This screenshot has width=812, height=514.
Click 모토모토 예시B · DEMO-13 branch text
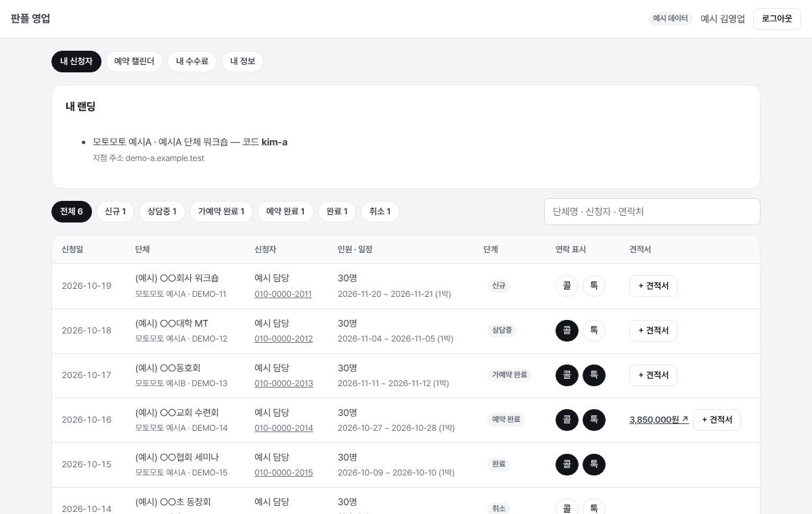(x=181, y=383)
